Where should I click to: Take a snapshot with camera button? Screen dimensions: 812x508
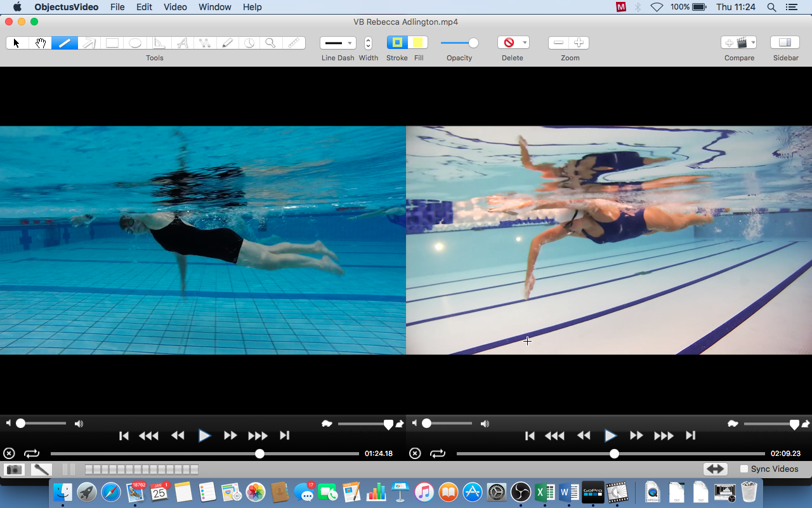tap(14, 469)
